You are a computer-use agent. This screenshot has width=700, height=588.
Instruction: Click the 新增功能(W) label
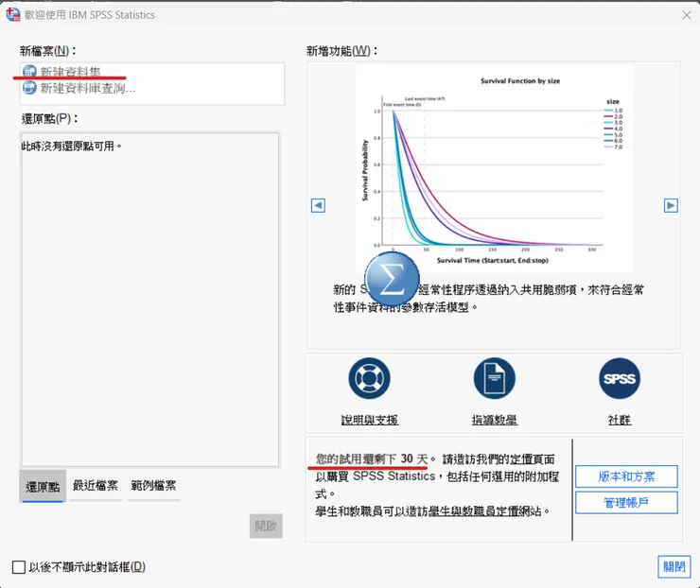pos(342,51)
